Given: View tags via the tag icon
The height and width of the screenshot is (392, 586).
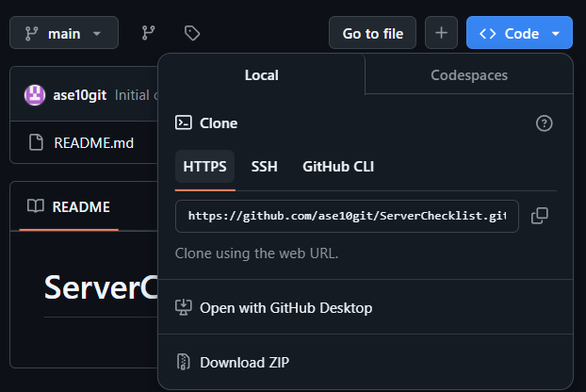Looking at the screenshot, I should [x=192, y=33].
